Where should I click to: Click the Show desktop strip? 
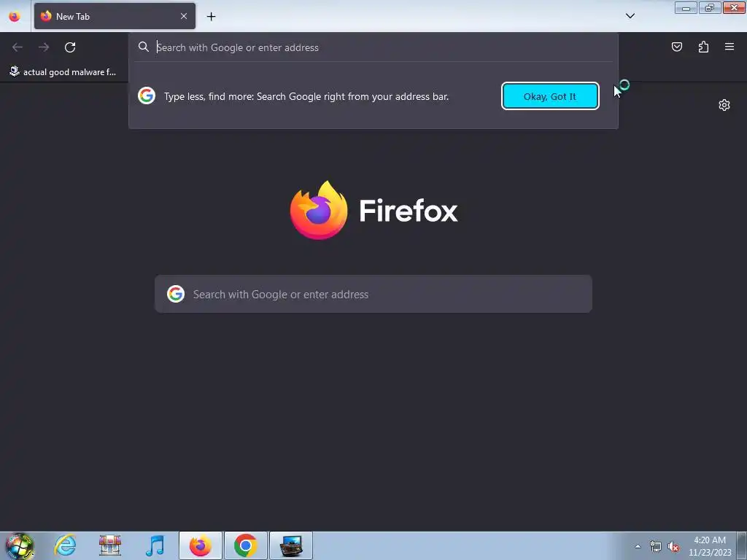coord(742,545)
